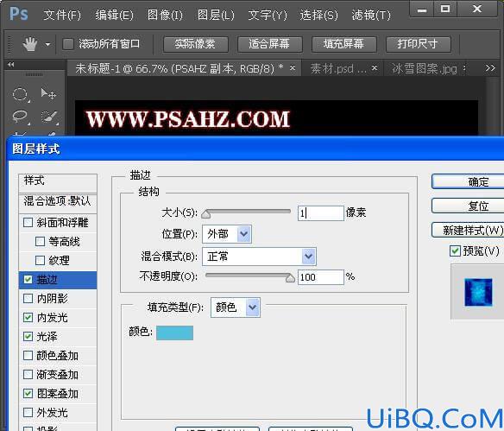Uncheck the 内发光 checkbox
504x431 pixels.
coord(28,318)
